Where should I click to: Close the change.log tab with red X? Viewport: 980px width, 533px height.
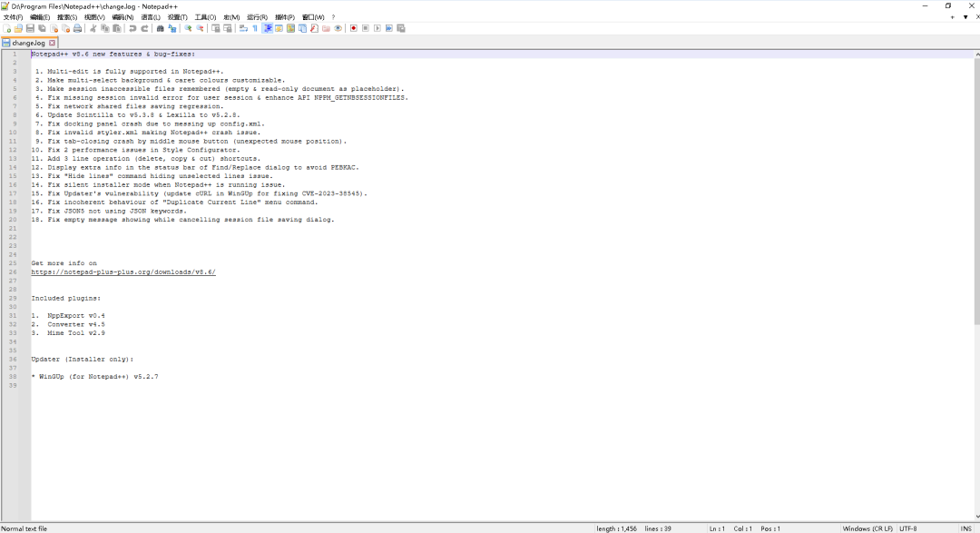pyautogui.click(x=52, y=44)
